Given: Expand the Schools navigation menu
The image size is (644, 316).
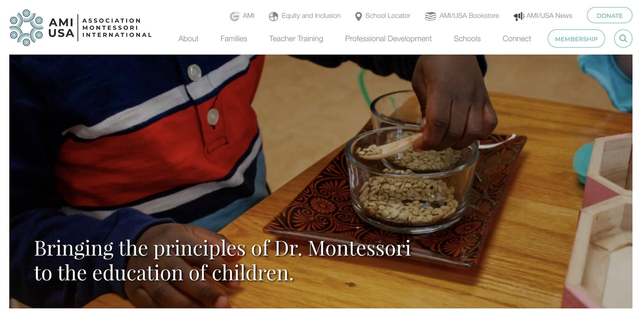Looking at the screenshot, I should pyautogui.click(x=467, y=39).
